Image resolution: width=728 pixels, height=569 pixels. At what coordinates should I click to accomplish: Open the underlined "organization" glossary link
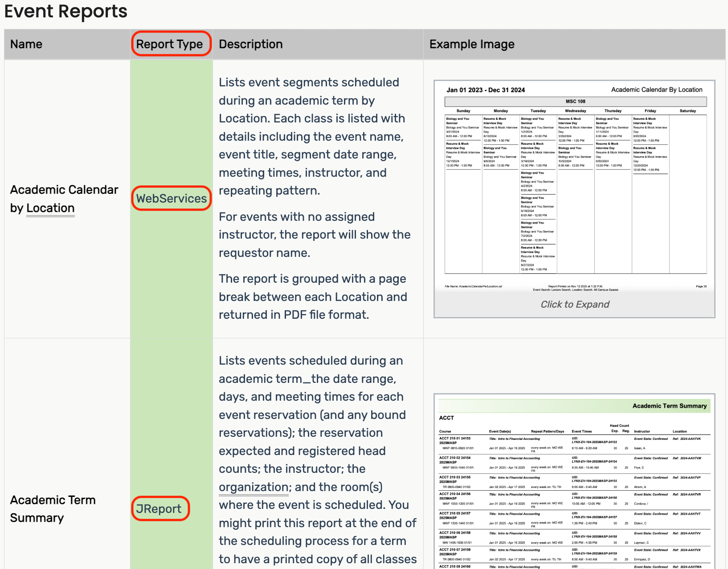click(253, 487)
